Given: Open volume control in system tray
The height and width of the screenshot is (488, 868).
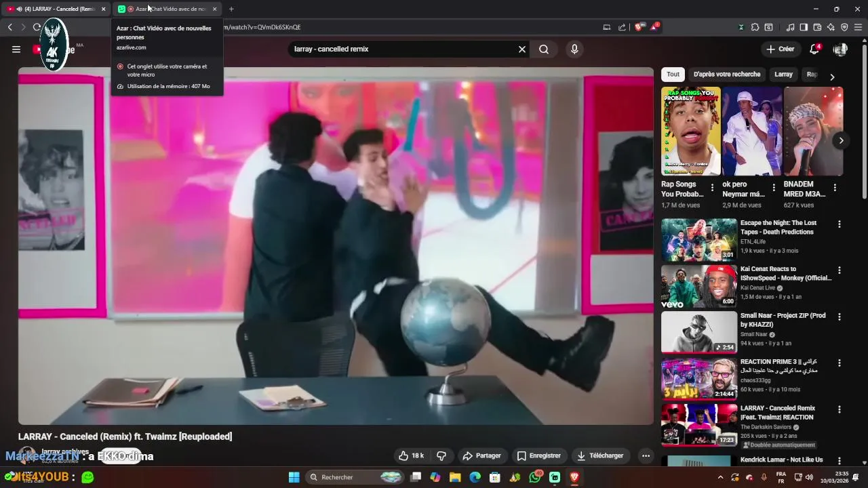Looking at the screenshot, I should tap(808, 477).
